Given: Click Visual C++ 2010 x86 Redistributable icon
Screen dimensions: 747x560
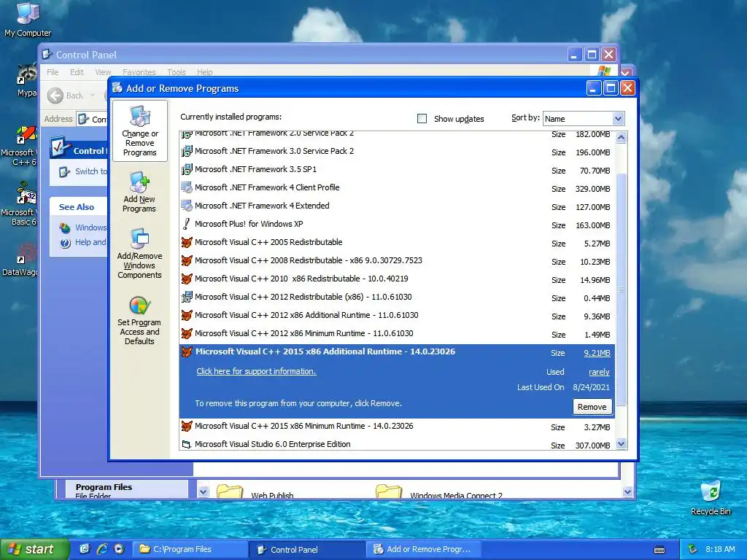Looking at the screenshot, I should 187,279.
